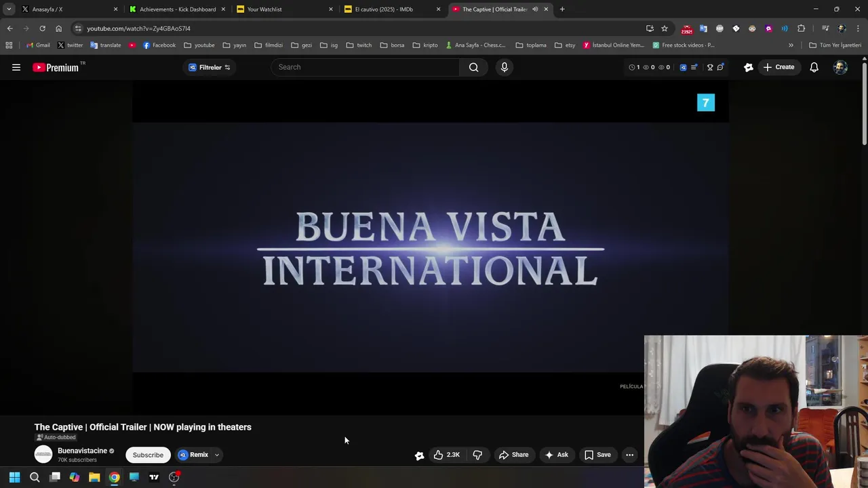The height and width of the screenshot is (488, 868).
Task: Mute The Captive tab audio icon
Action: pyautogui.click(x=535, y=9)
